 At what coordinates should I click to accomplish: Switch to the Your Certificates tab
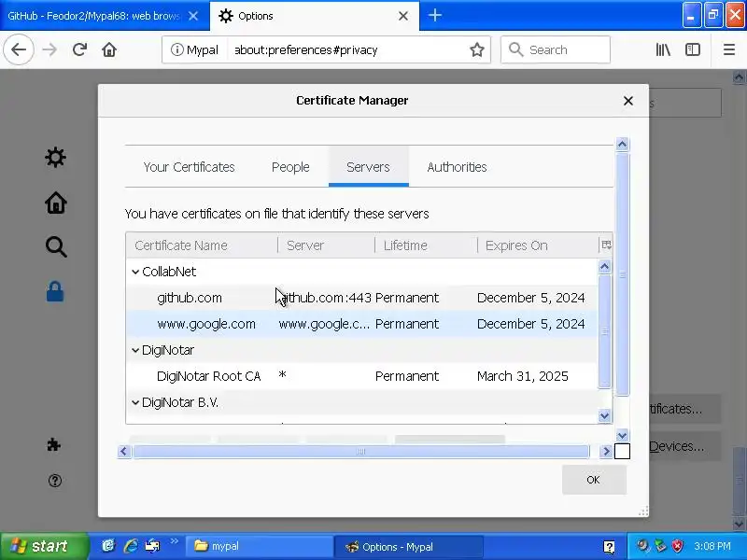(x=190, y=167)
